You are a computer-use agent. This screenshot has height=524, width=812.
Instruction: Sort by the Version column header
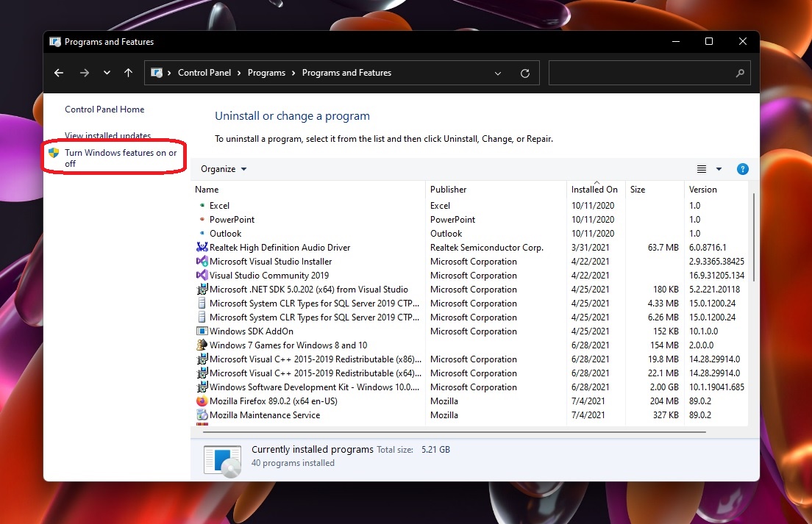(716, 190)
